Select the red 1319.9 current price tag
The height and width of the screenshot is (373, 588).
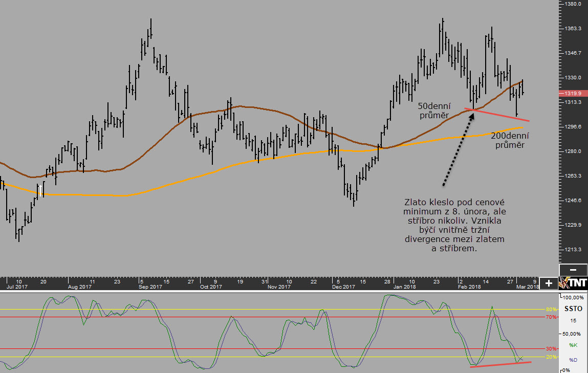(x=573, y=93)
